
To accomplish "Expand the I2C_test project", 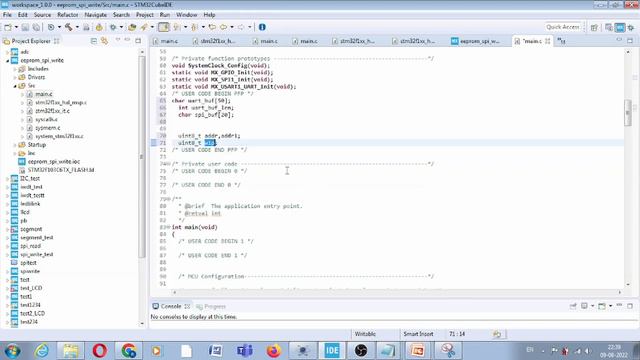I will tap(8, 179).
